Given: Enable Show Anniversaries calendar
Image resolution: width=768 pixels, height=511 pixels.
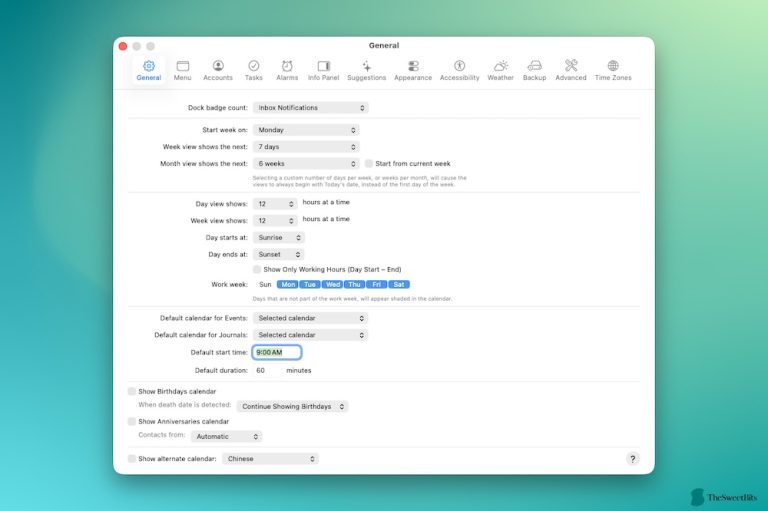Looking at the screenshot, I should pos(132,421).
